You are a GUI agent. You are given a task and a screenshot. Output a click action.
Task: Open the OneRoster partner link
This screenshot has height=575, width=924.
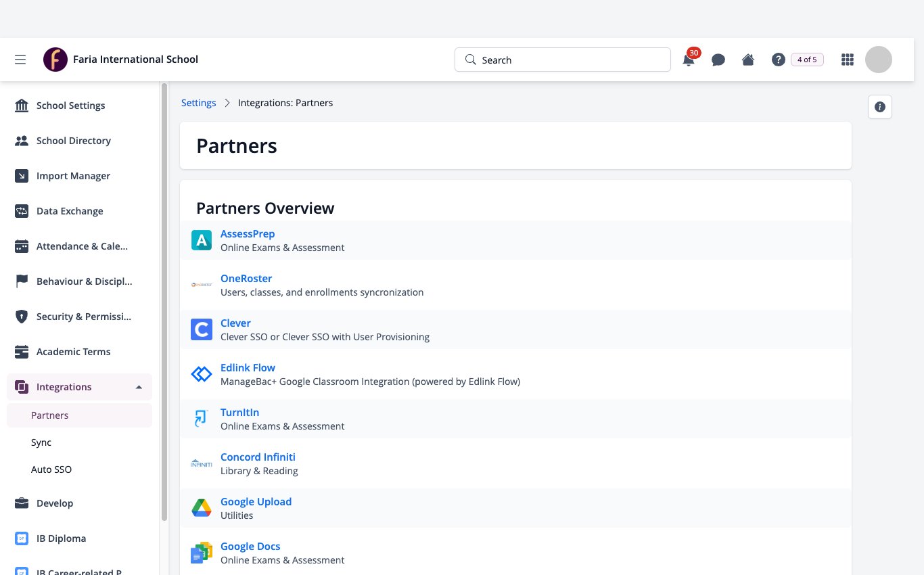pyautogui.click(x=246, y=278)
